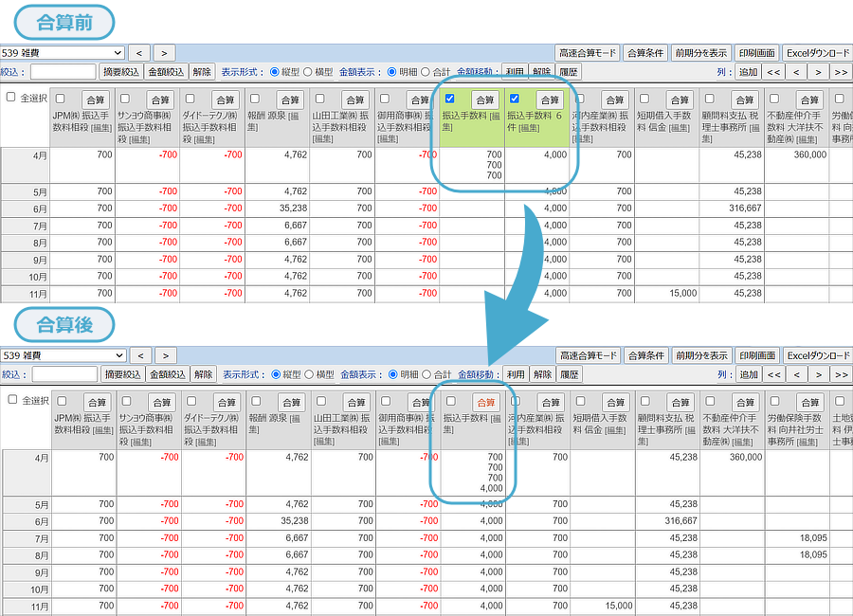Click Excelダウンロード in the 合算後 toolbar
This screenshot has height=616, width=853.
[818, 355]
